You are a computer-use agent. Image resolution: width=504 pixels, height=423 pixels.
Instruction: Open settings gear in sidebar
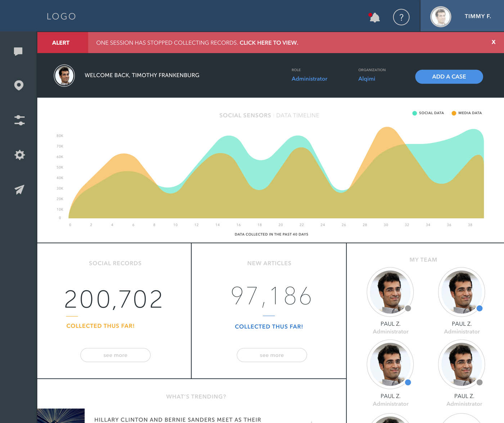coord(19,155)
